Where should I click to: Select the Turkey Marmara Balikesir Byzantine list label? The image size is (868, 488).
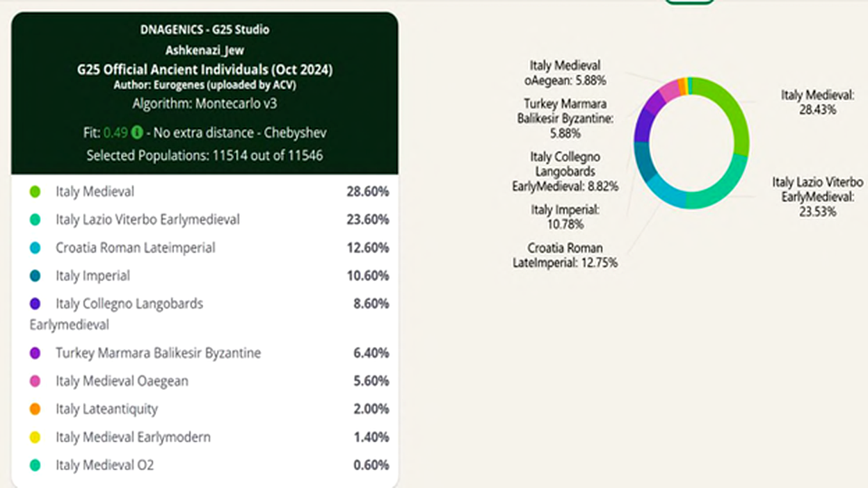point(159,353)
